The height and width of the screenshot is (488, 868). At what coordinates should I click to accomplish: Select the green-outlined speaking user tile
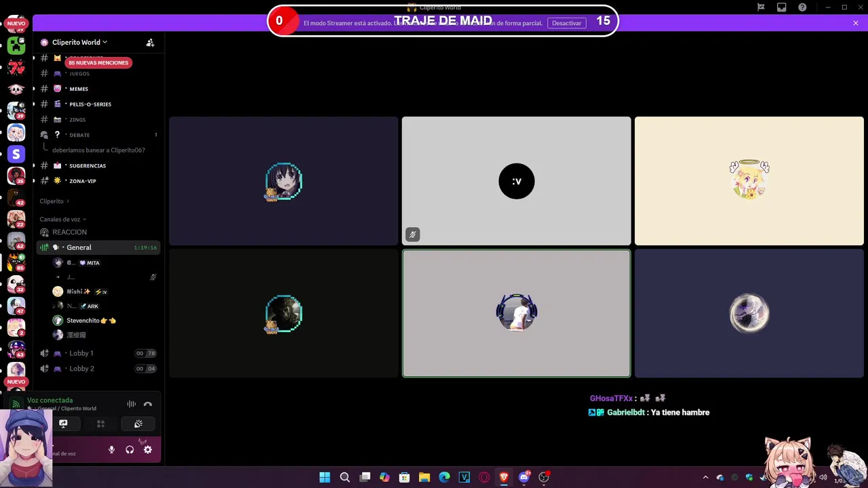517,313
